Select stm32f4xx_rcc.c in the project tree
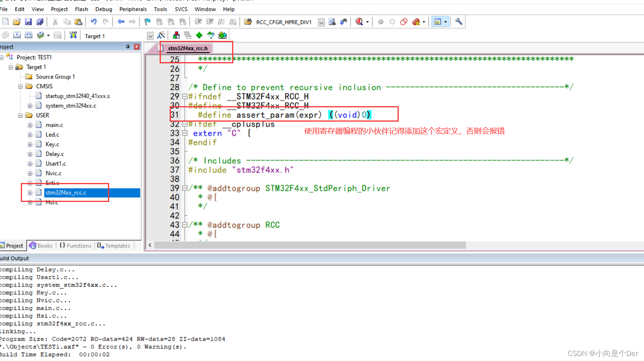The image size is (644, 361). 66,193
